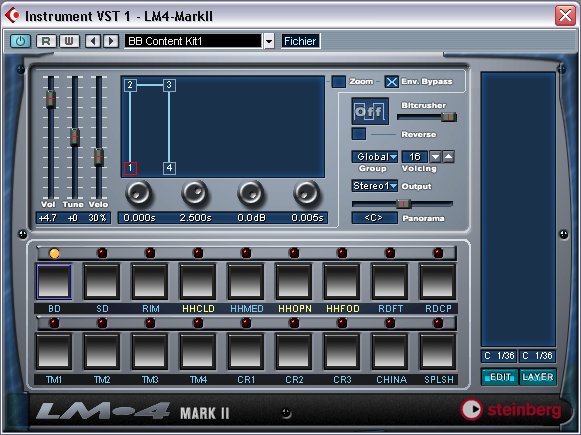Click the Vol fader handle
581x435 pixels.
pos(51,99)
